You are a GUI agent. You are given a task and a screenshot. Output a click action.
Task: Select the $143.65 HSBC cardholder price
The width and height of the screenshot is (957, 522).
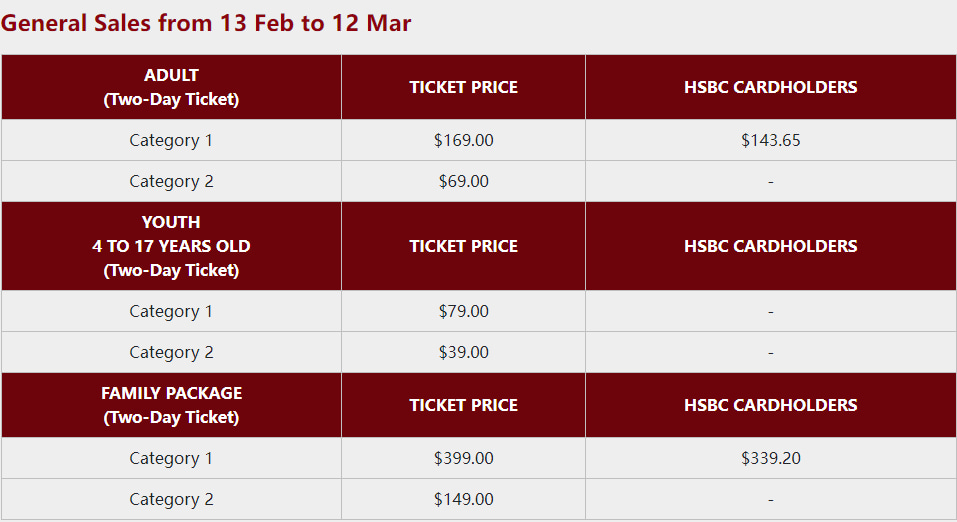tap(770, 141)
